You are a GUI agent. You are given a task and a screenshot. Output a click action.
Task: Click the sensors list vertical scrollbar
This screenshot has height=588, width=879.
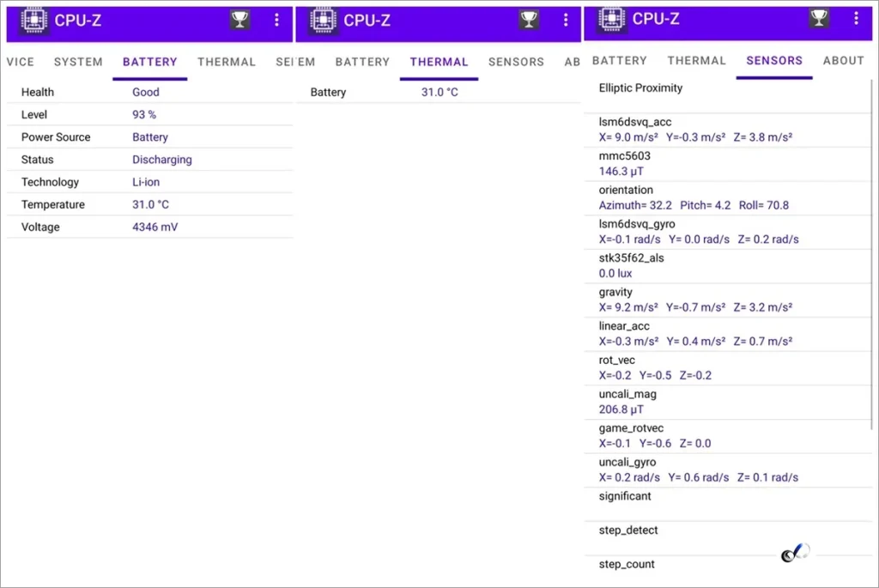[x=872, y=255]
